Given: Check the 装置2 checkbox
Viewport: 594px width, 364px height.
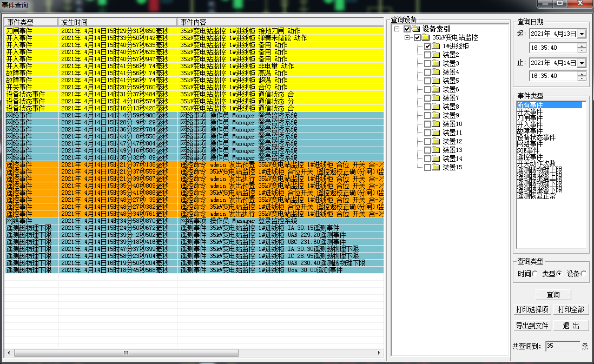Looking at the screenshot, I should [427, 55].
